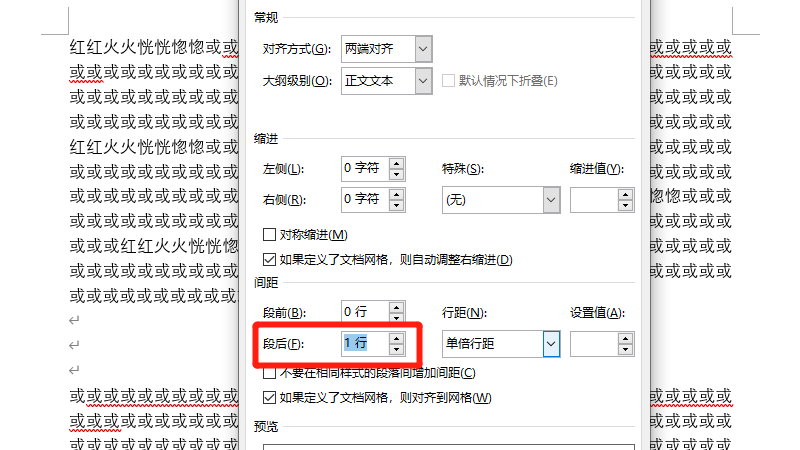Uncheck the 对齐到网格 snap-to-grid checkbox
The height and width of the screenshot is (450, 800).
pos(269,398)
